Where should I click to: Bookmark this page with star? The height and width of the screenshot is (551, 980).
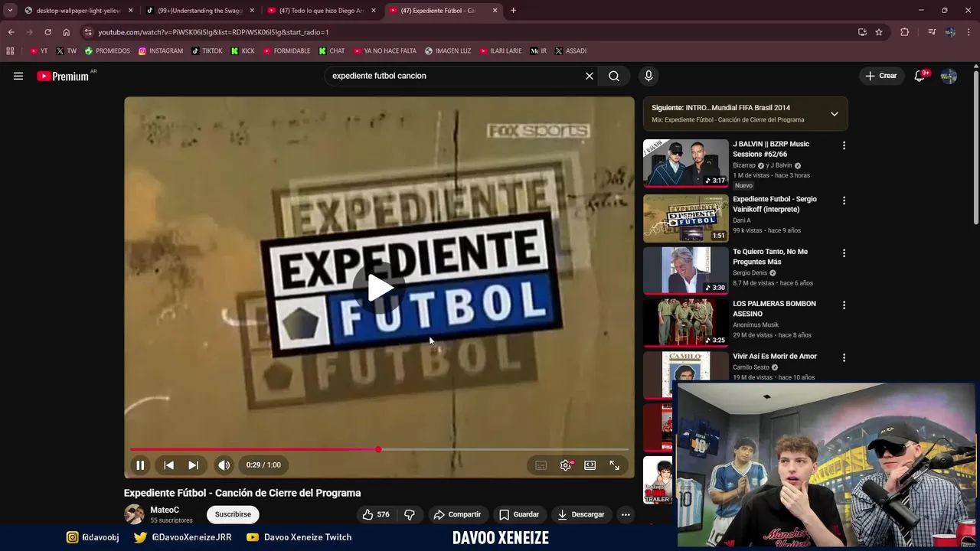click(x=879, y=32)
